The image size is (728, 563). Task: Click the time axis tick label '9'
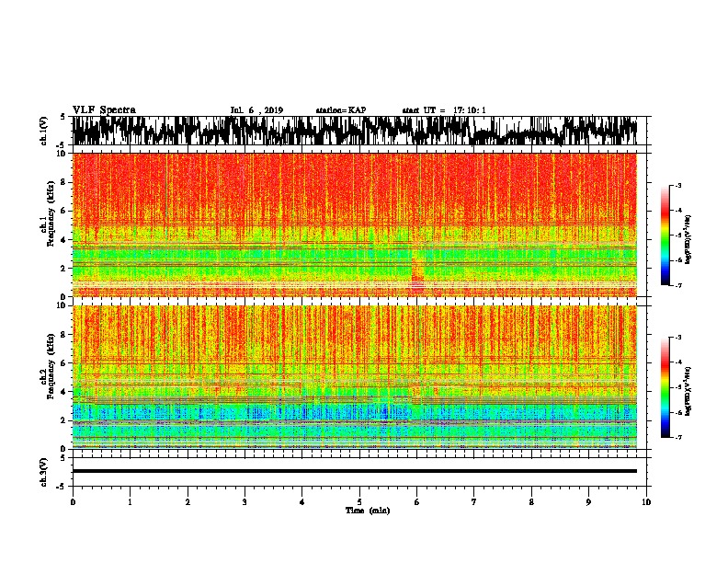[x=588, y=502]
